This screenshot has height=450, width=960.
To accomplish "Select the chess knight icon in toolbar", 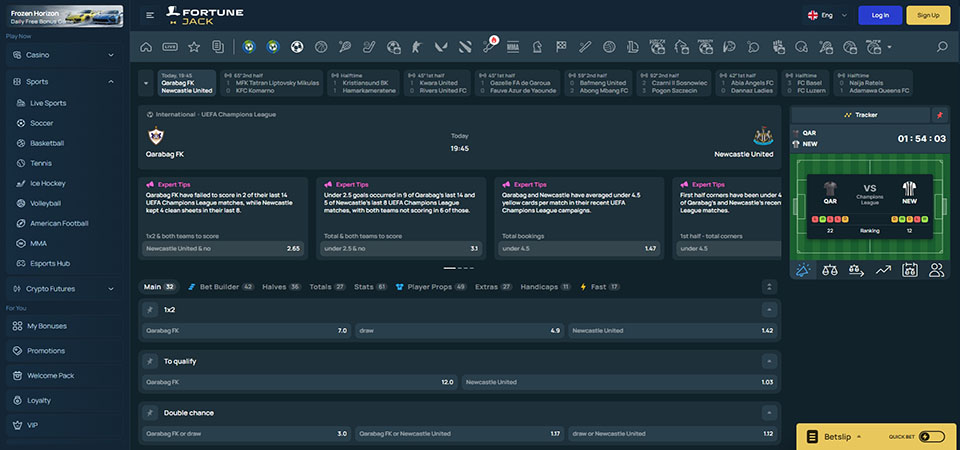I will pyautogui.click(x=537, y=47).
